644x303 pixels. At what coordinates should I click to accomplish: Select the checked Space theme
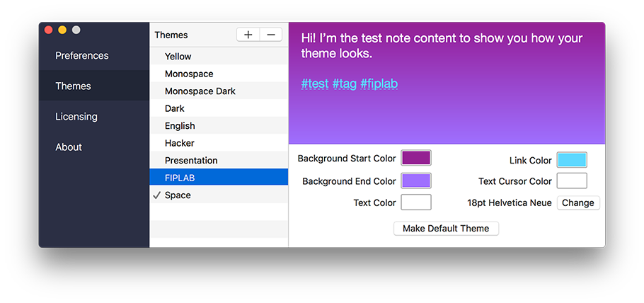(x=178, y=195)
